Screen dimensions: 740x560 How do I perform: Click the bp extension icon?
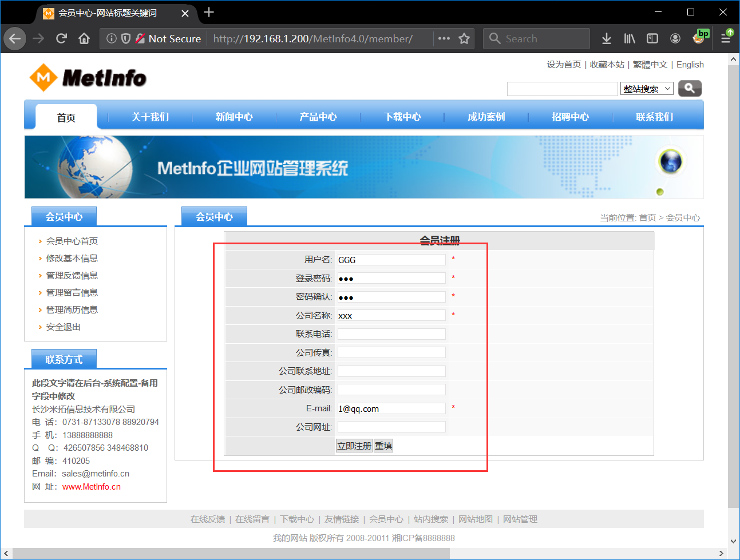tap(700, 38)
